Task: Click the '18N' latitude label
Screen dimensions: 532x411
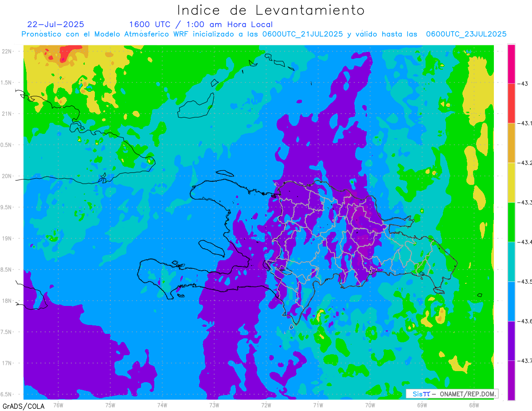Action: 7,301
